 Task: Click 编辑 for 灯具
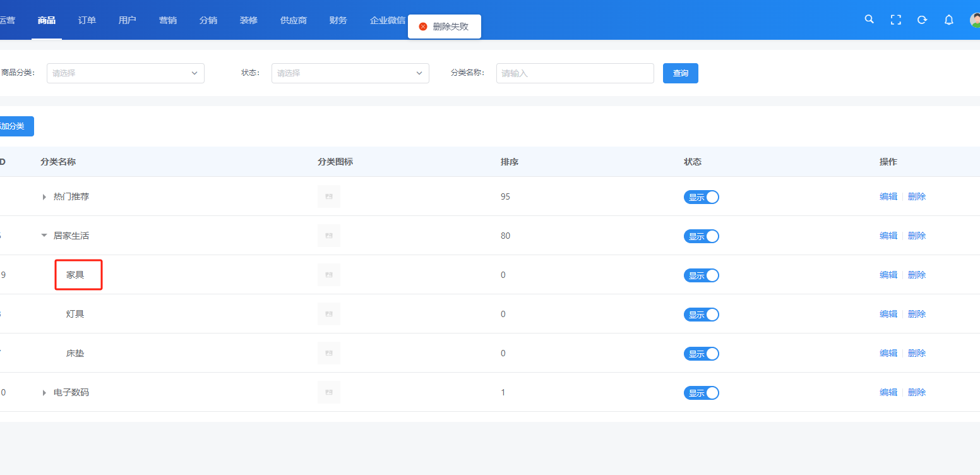pyautogui.click(x=888, y=314)
